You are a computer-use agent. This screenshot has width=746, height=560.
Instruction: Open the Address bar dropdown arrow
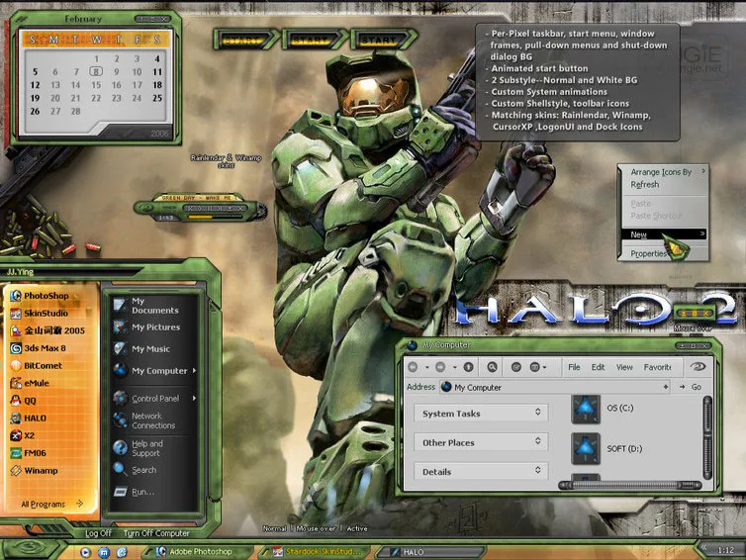pyautogui.click(x=665, y=387)
